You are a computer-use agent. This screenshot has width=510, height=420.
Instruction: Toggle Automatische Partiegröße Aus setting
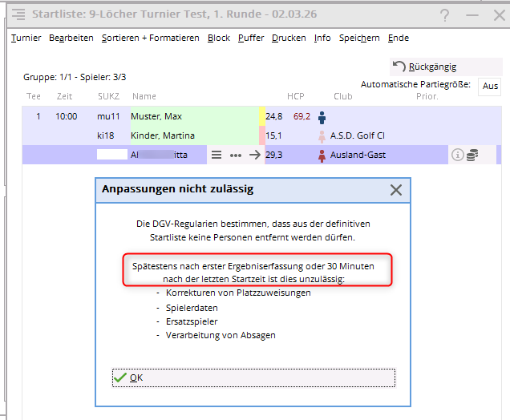pyautogui.click(x=490, y=86)
